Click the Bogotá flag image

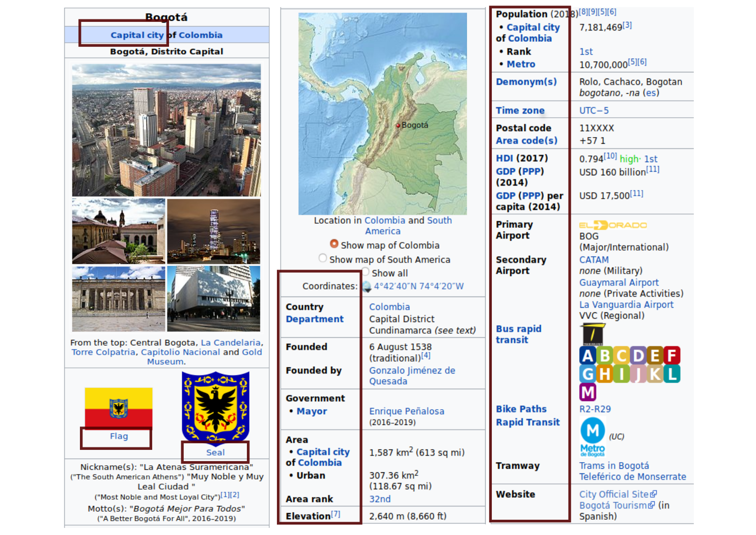click(119, 408)
